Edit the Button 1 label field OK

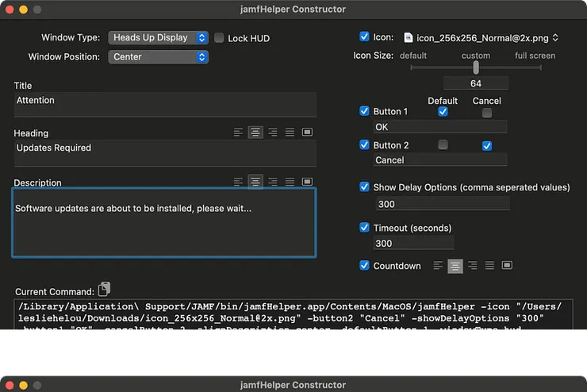[440, 127]
